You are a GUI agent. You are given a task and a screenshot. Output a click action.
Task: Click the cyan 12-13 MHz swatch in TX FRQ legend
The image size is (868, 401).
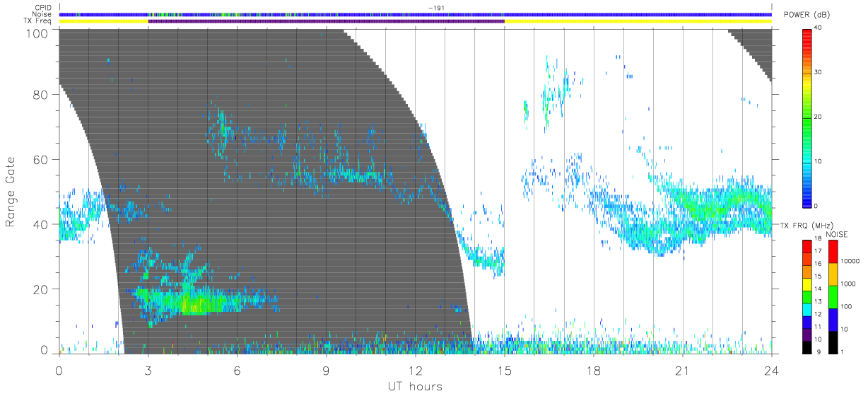[807, 308]
